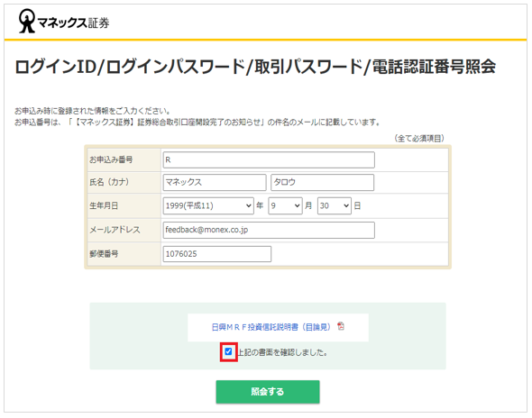Focus the お申込み番号 input field
This screenshot has width=532, height=418.
[x=269, y=159]
